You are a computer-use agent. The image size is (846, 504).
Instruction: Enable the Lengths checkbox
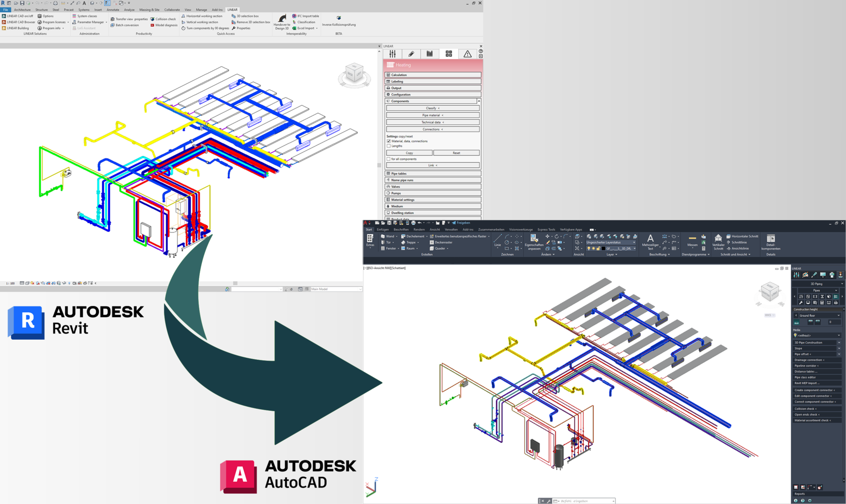[389, 146]
